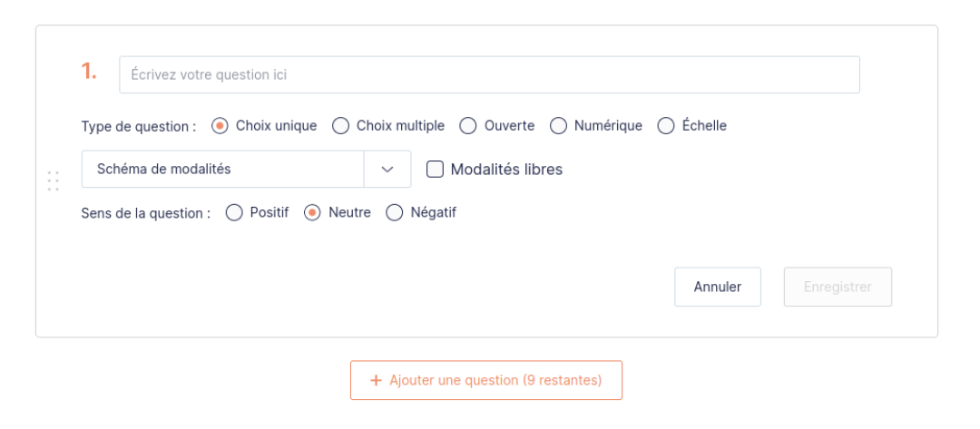This screenshot has width=980, height=429.
Task: Click the Type de question label
Action: pyautogui.click(x=139, y=127)
